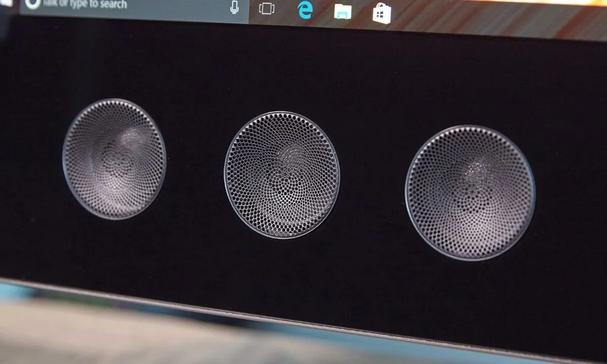
Task: Click the center speaker grille
Action: pyautogui.click(x=282, y=174)
